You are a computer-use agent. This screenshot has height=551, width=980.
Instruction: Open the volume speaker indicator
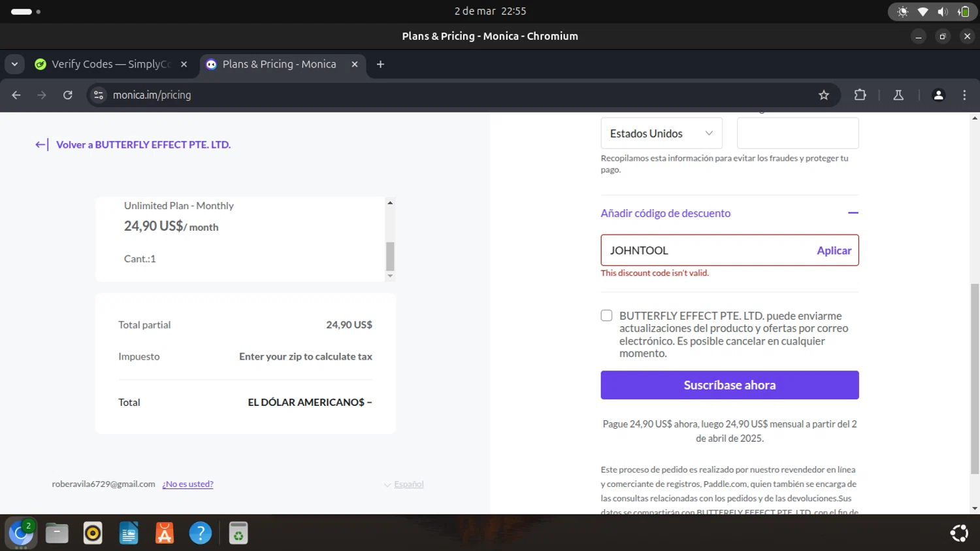click(942, 12)
